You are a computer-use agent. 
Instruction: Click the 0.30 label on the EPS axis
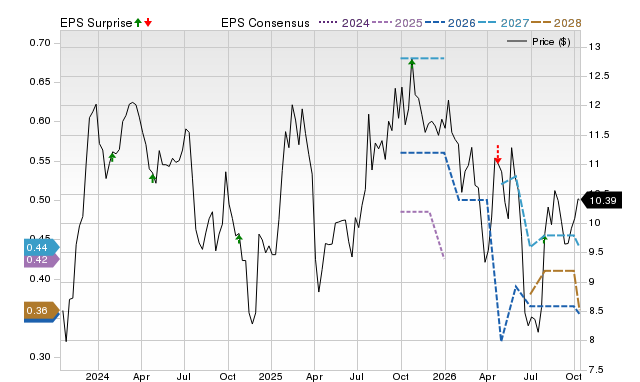40,357
